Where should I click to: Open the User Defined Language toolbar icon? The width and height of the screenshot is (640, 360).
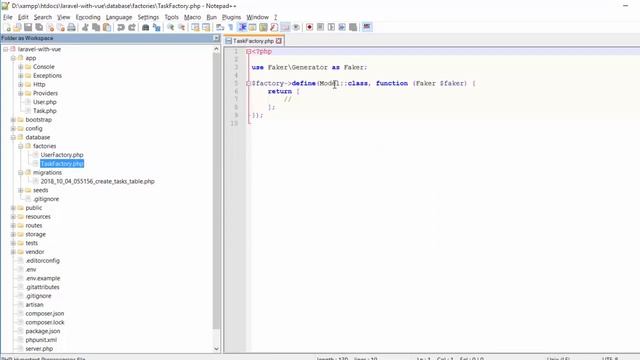click(x=253, y=27)
